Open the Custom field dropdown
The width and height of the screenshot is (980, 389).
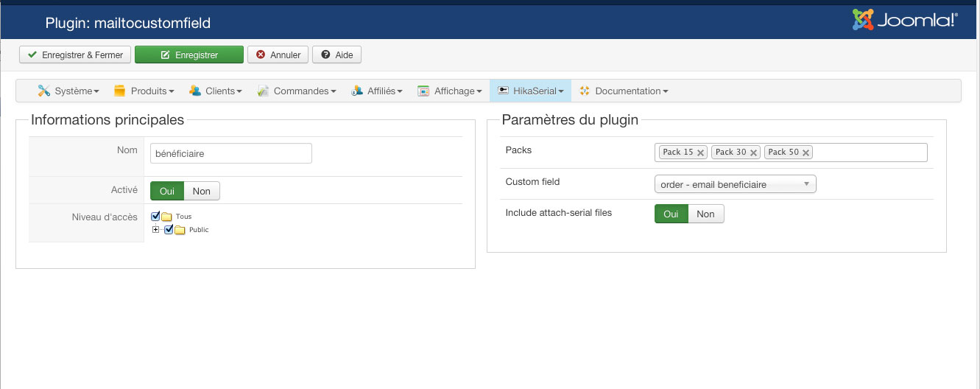735,184
